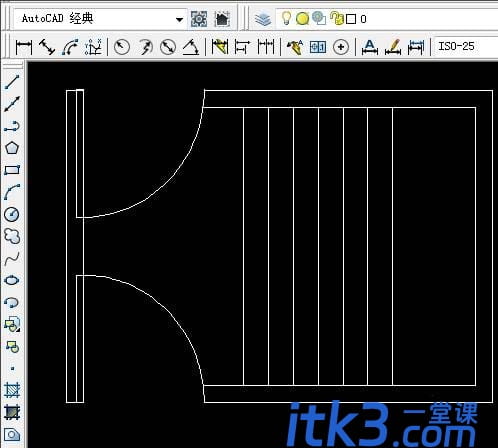
Task: Select the Make Block tool
Action: (x=12, y=347)
